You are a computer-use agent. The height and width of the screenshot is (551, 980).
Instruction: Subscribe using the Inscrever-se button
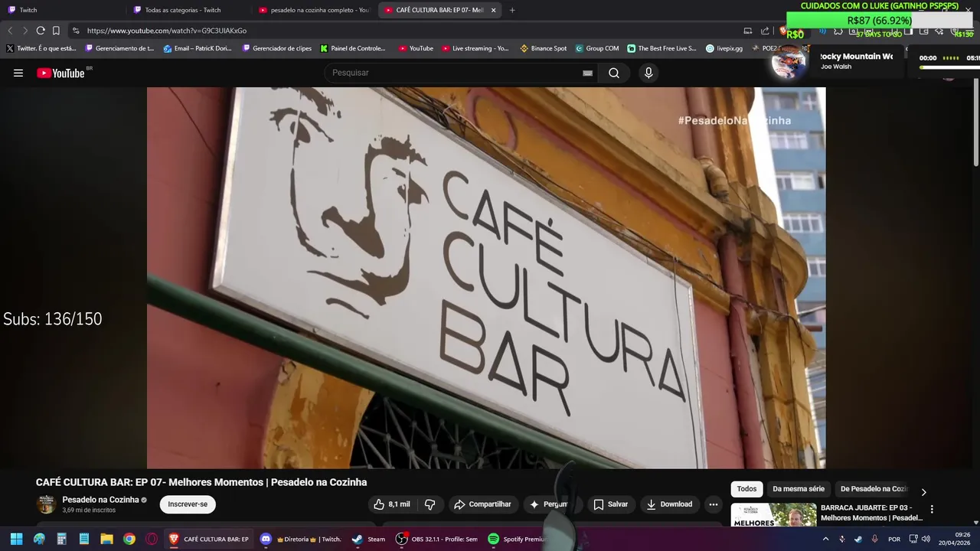188,504
